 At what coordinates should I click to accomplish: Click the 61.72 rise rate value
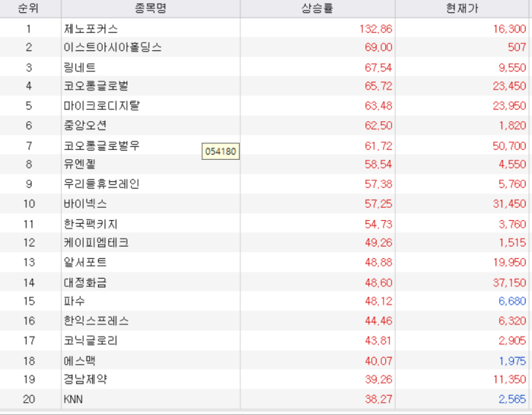click(379, 146)
